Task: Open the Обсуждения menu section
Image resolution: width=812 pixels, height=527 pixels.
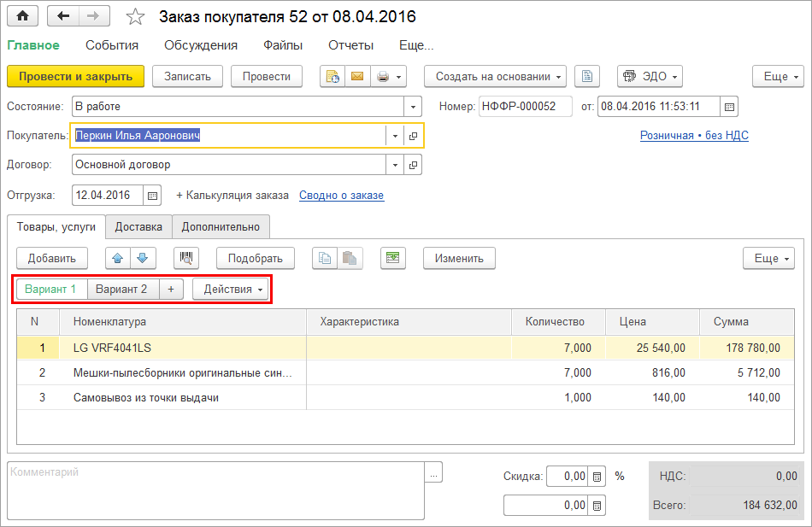Action: 201,45
